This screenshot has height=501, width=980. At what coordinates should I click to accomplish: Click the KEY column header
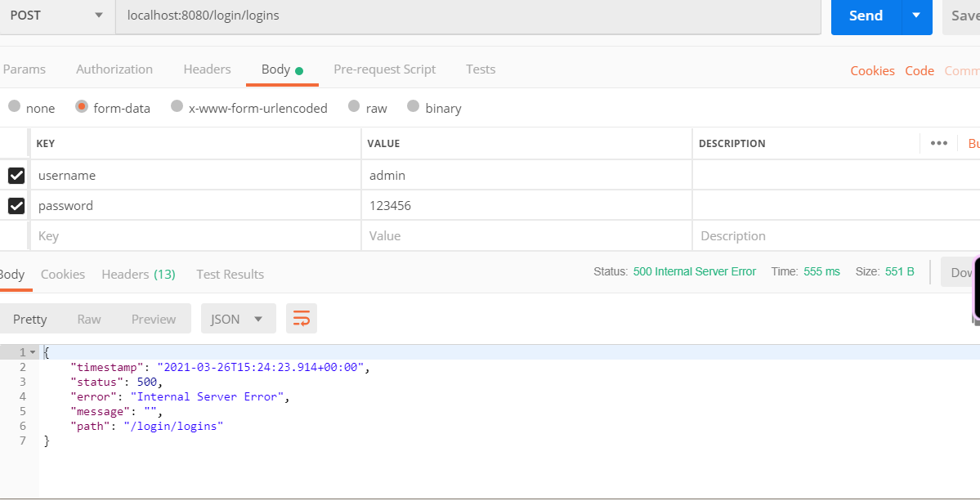46,144
